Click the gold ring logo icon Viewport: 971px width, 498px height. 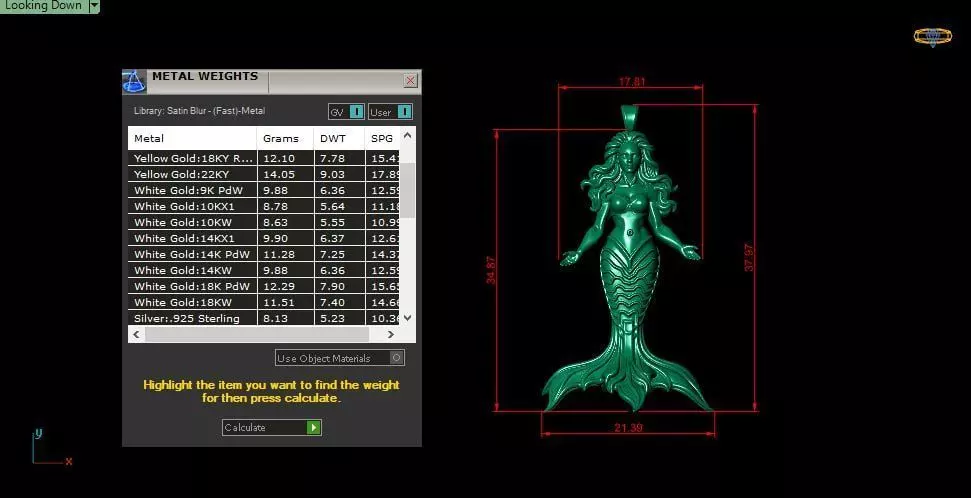933,37
